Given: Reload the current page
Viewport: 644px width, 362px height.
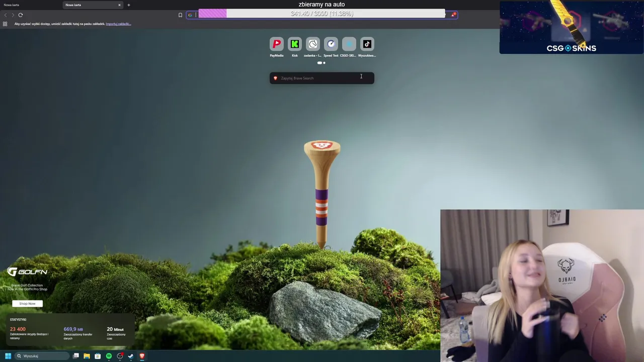Looking at the screenshot, I should coord(21,15).
